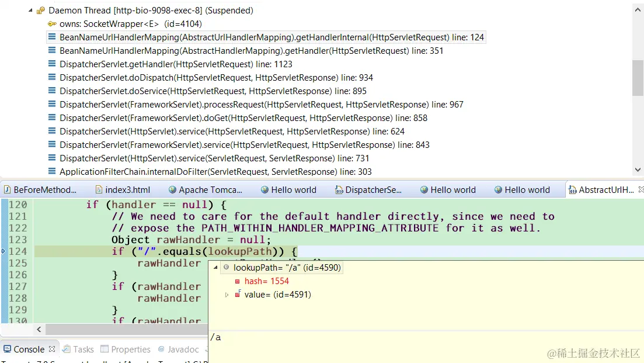The image size is (644, 363).
Task: Close the Console view tab
Action: (x=52, y=349)
